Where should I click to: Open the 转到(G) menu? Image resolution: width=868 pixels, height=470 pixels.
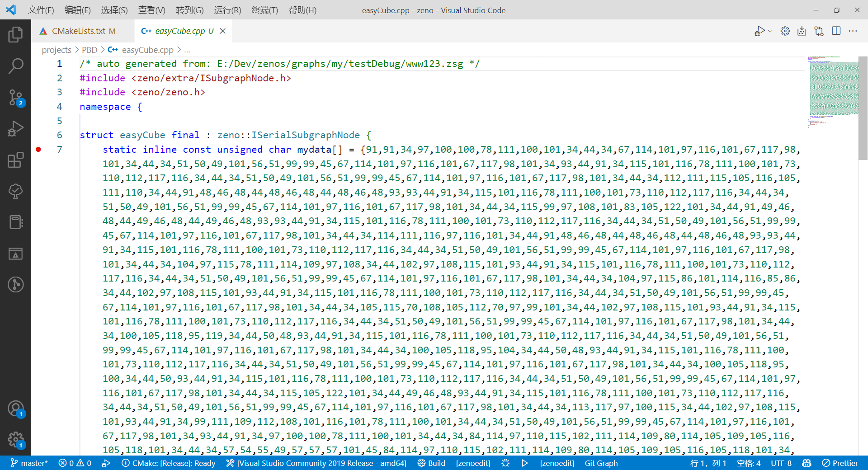point(189,10)
